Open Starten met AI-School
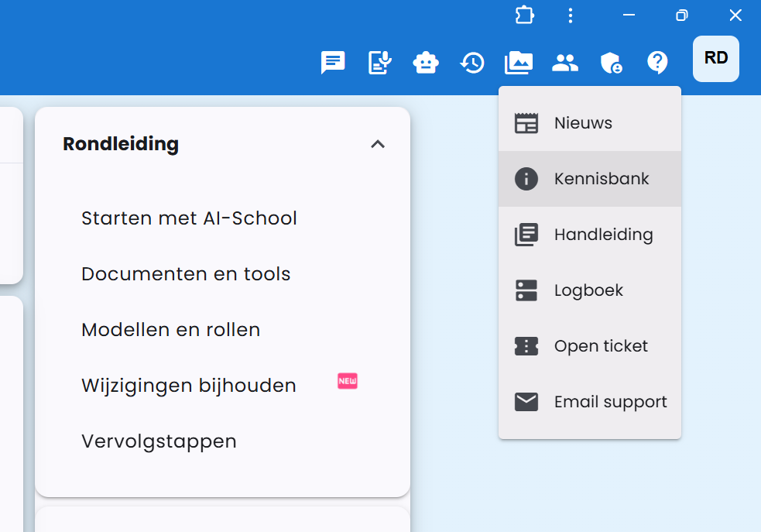Image resolution: width=761 pixels, height=532 pixels. pyautogui.click(x=189, y=218)
